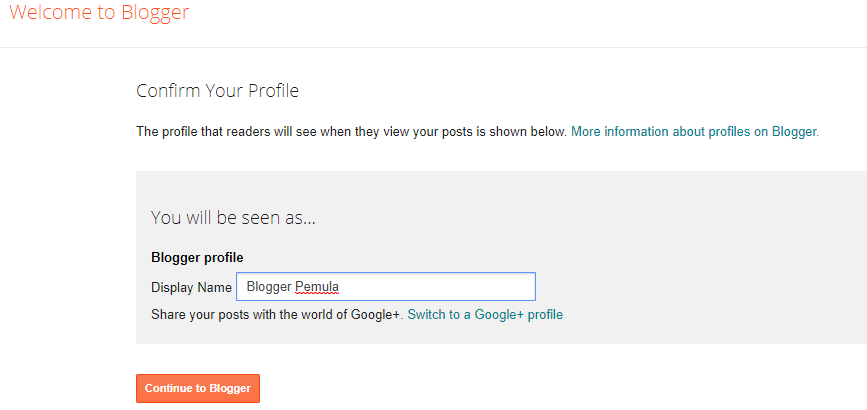Click the 'You will be seen as...' heading
The width and height of the screenshot is (867, 410).
coord(233,216)
